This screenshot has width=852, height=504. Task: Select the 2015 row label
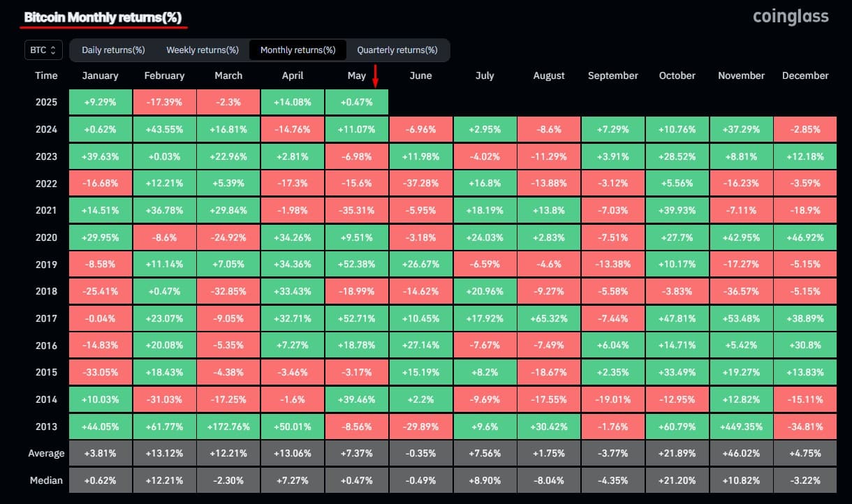[46, 372]
